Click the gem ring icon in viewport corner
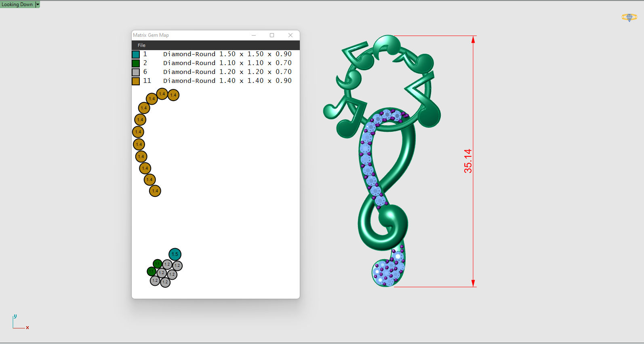Screen dimensions: 644x344 [x=629, y=17]
